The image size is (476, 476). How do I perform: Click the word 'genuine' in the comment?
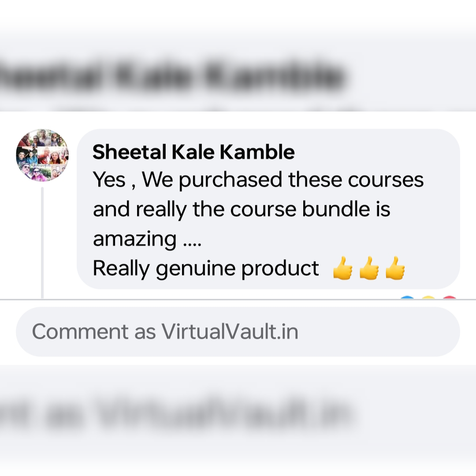196,269
